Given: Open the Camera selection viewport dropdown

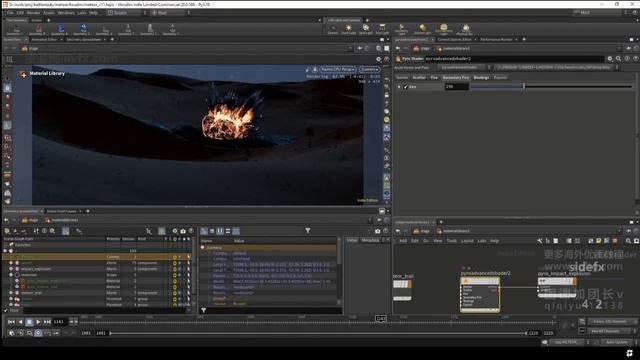Looking at the screenshot, I should (x=369, y=70).
